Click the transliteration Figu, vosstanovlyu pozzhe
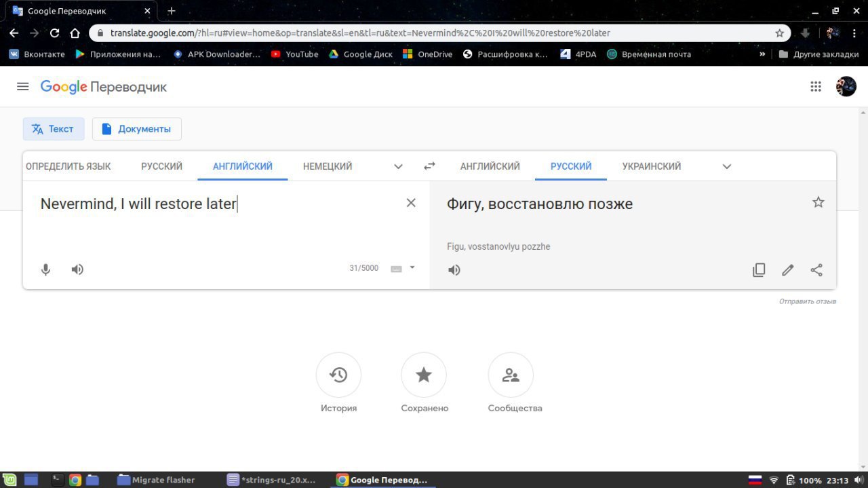 [498, 246]
